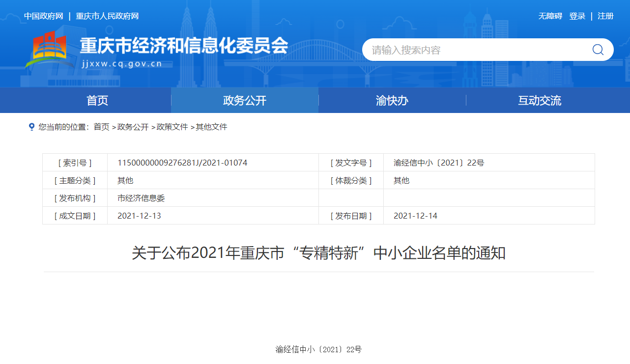Image resolution: width=630 pixels, height=364 pixels.
Task: Enable 无障碍 accessibility mode
Action: tap(550, 16)
